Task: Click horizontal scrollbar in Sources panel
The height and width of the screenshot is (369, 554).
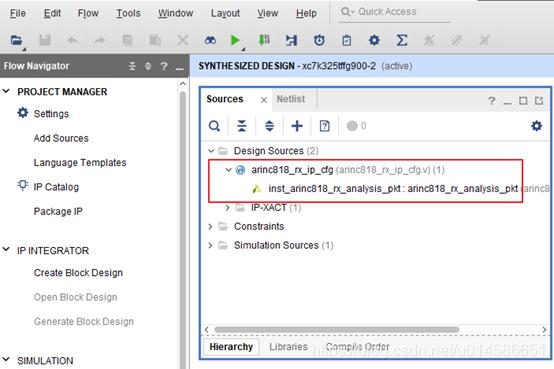Action: pyautogui.click(x=337, y=330)
